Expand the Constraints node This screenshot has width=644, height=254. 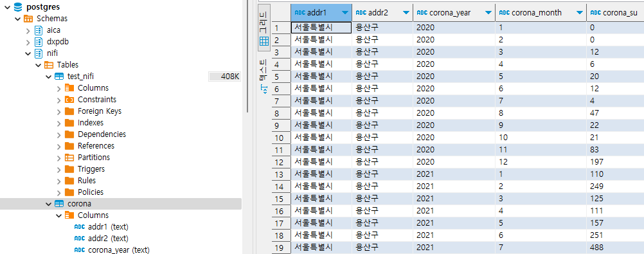(x=58, y=100)
